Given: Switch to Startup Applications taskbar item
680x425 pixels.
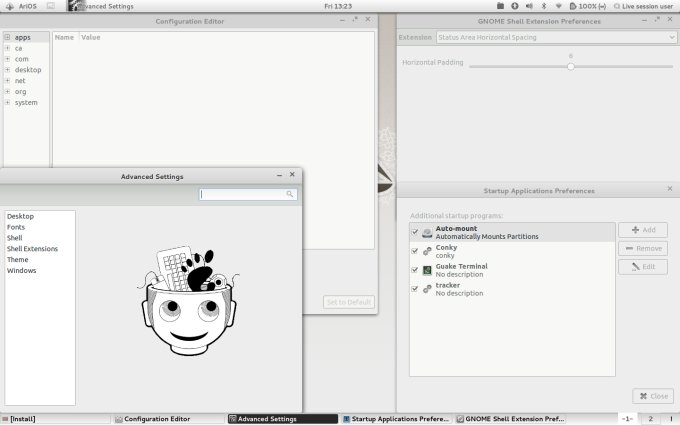Looking at the screenshot, I should point(396,419).
